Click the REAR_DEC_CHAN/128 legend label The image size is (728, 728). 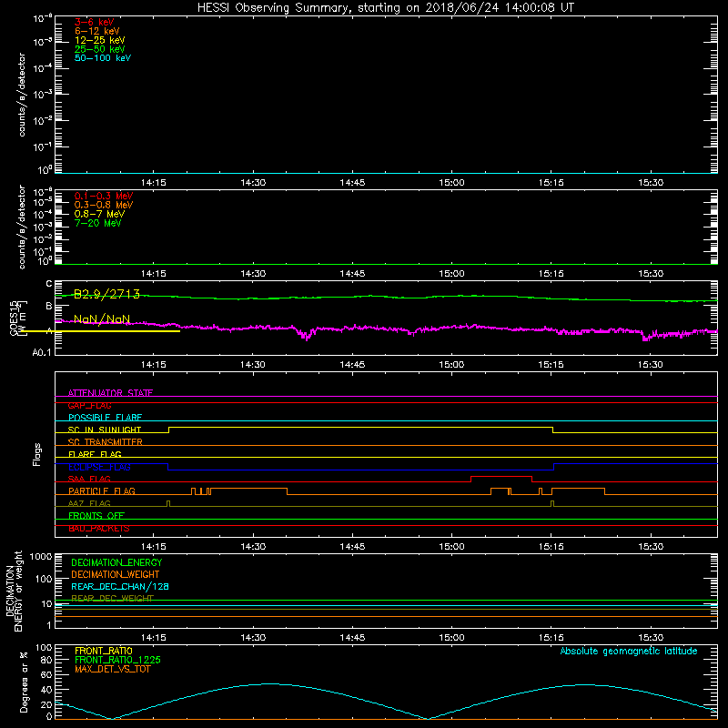coord(120,586)
